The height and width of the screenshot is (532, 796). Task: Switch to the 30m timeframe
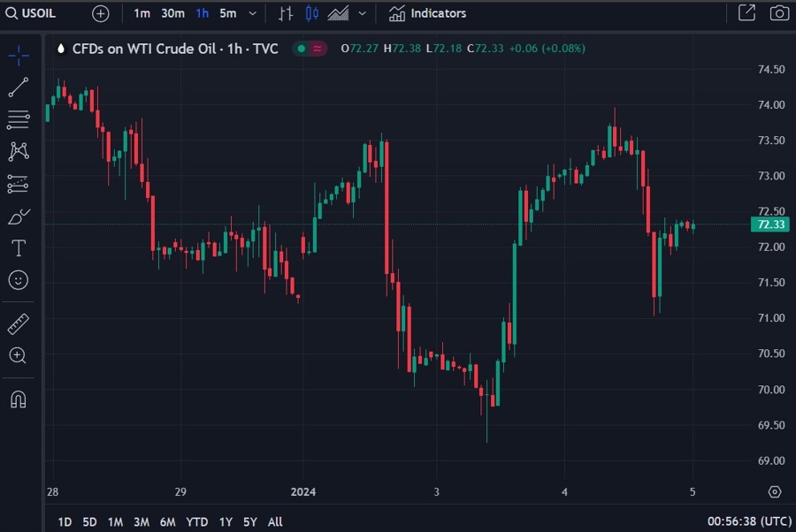click(172, 13)
